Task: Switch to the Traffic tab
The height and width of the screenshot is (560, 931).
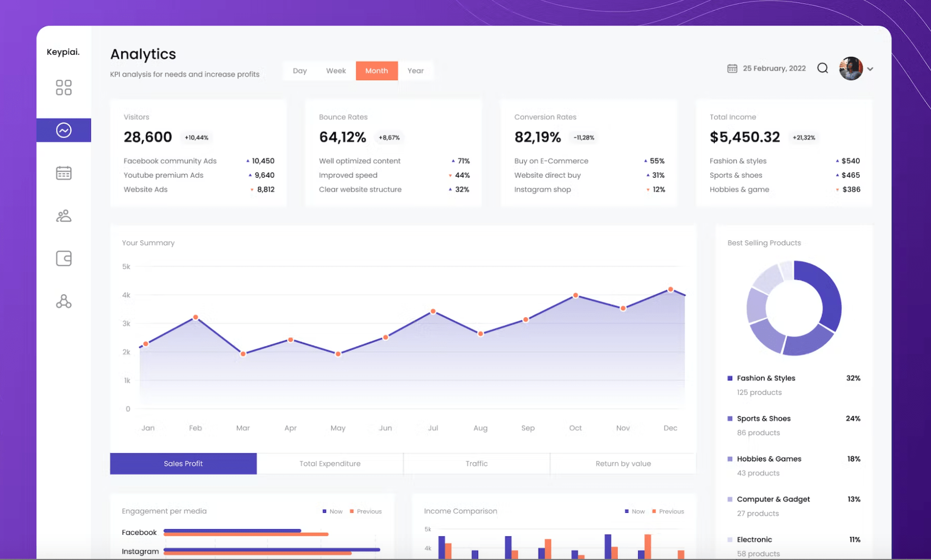Action: point(475,464)
